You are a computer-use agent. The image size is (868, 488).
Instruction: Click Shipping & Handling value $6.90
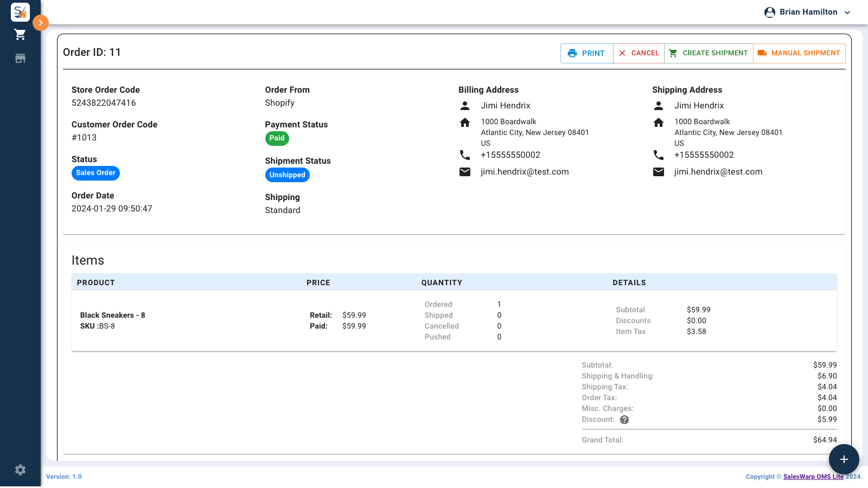(827, 376)
